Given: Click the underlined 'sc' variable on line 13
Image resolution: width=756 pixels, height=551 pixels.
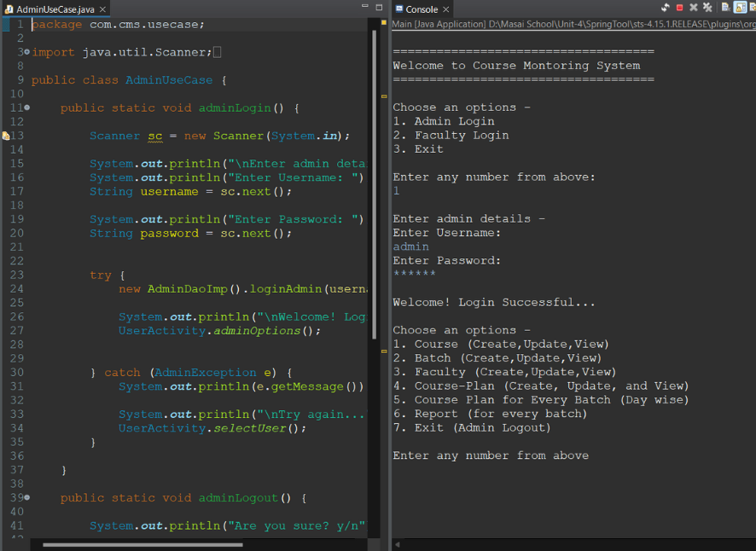Looking at the screenshot, I should point(154,136).
